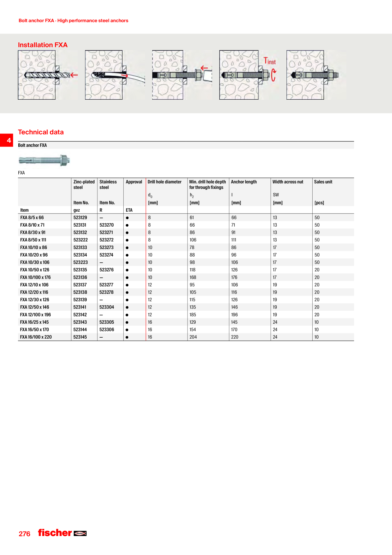This screenshot has width=392, height=555.
Task: Click 'Width across nut' column header
Action: click(x=288, y=182)
